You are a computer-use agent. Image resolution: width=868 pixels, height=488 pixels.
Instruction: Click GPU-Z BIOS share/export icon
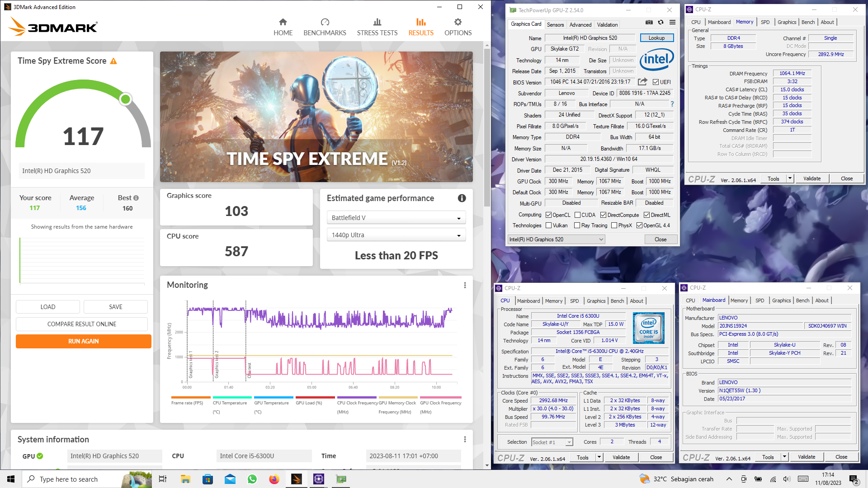[x=642, y=82]
